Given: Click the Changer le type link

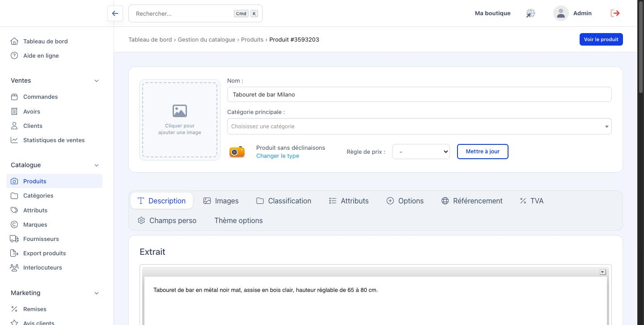Looking at the screenshot, I should pyautogui.click(x=278, y=156).
